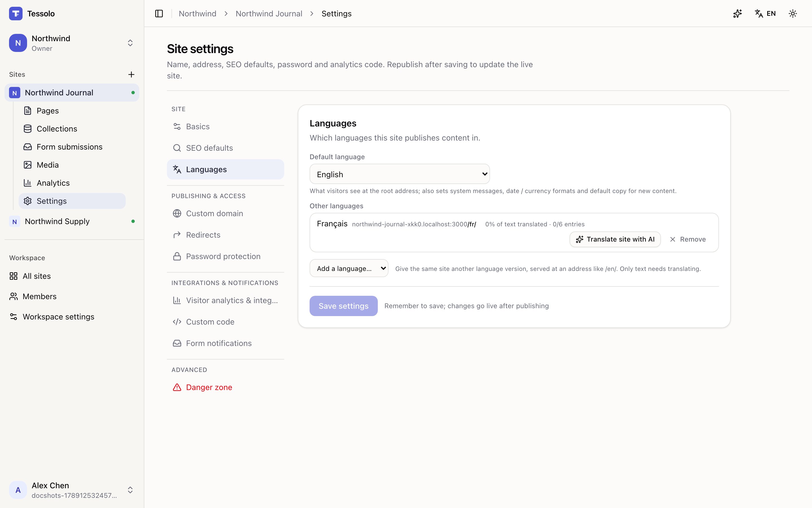Click Northwind Journal breadcrumb link
Screen dimensions: 812x508
[269, 14]
